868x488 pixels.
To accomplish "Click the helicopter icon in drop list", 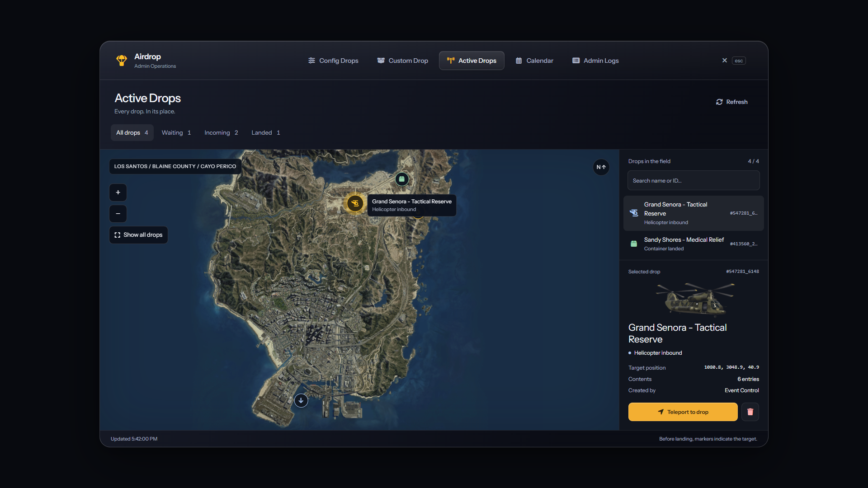I will coord(634,213).
